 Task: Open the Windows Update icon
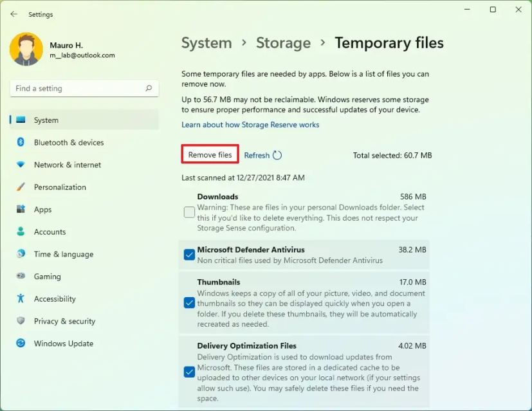click(21, 343)
